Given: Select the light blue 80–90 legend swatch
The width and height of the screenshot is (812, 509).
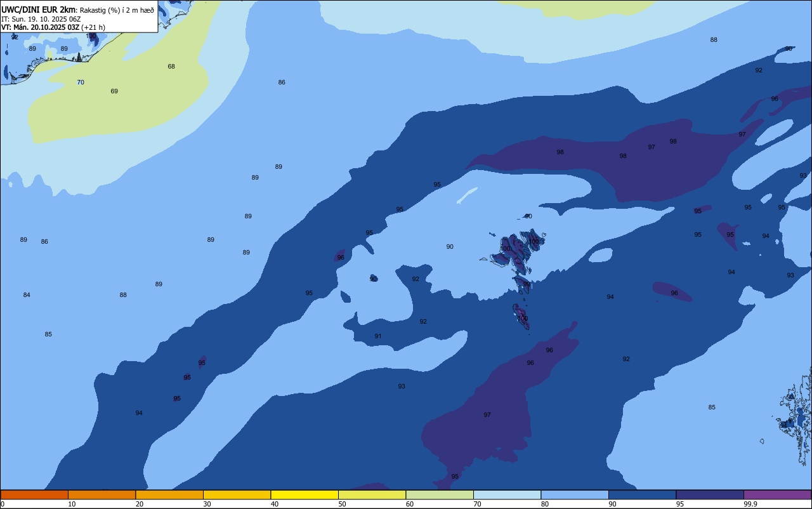Looking at the screenshot, I should pyautogui.click(x=575, y=494).
